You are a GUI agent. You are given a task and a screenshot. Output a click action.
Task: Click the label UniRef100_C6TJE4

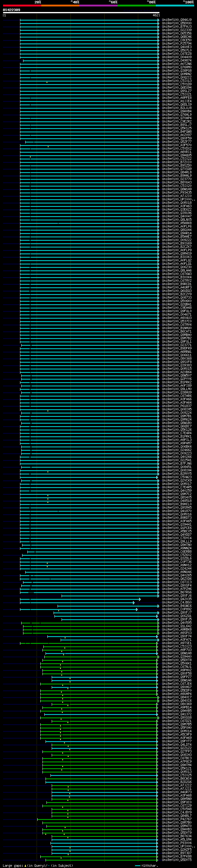click(x=177, y=684)
